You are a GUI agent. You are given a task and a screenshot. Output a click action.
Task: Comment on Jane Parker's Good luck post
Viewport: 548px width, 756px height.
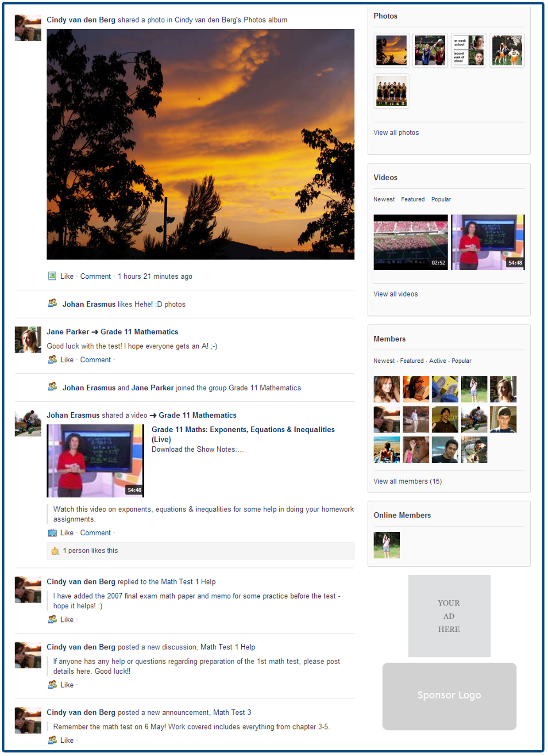(x=96, y=360)
